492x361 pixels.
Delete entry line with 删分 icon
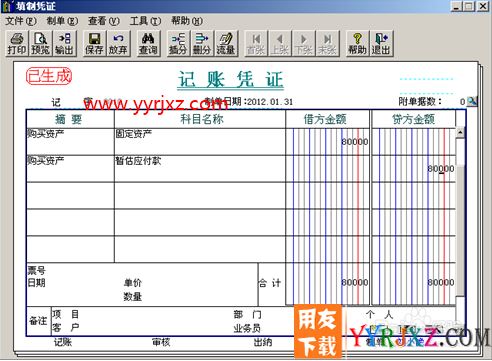[202, 44]
